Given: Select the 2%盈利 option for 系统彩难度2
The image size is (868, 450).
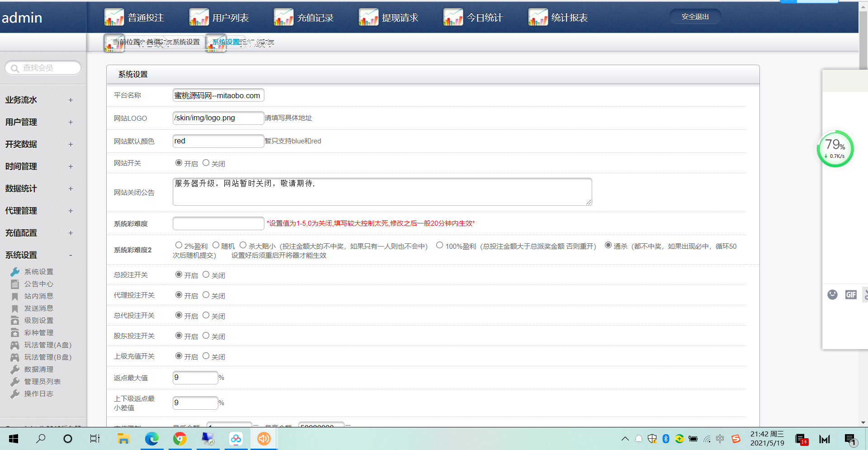Looking at the screenshot, I should click(x=179, y=245).
